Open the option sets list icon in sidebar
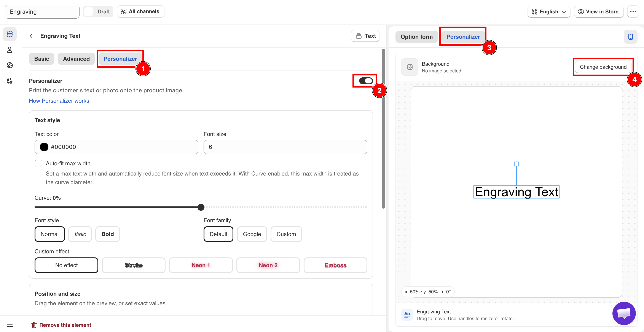Screen dimensions: 644x332 tap(10, 34)
